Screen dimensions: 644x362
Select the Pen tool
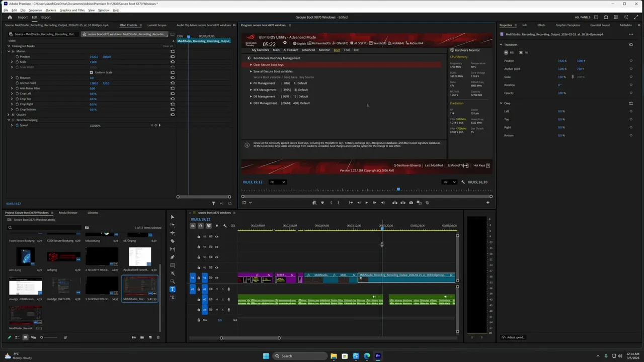click(172, 257)
